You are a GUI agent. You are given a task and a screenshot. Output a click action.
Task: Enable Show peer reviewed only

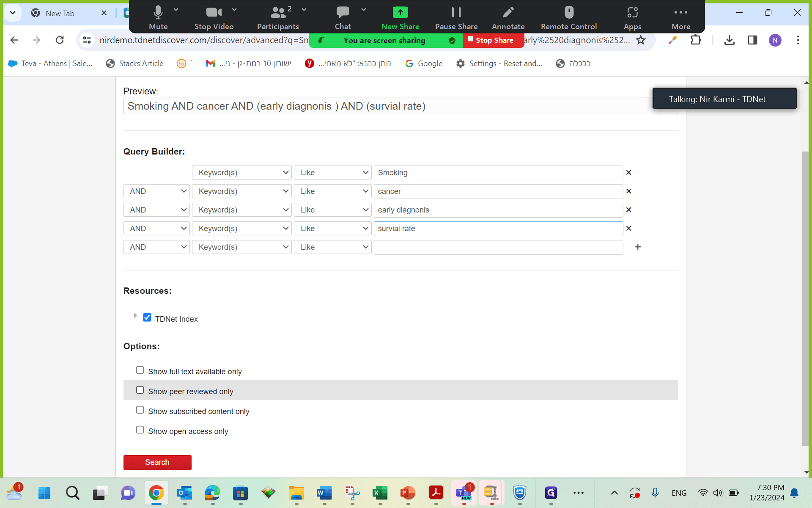coord(140,390)
